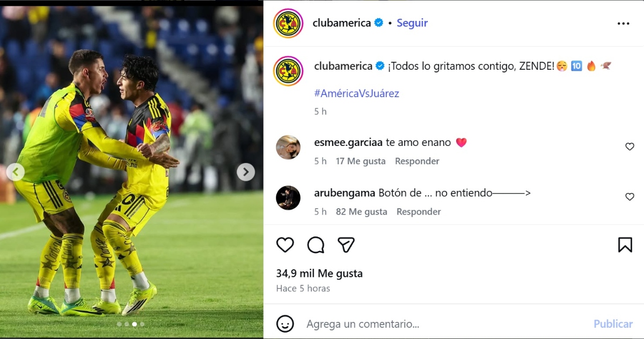Reply to esmee.garciaa's comment

(x=417, y=161)
